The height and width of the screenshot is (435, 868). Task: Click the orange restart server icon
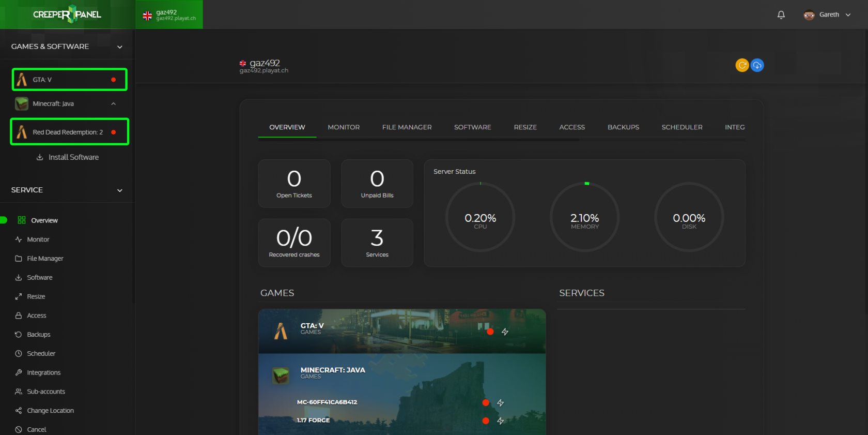tap(742, 65)
